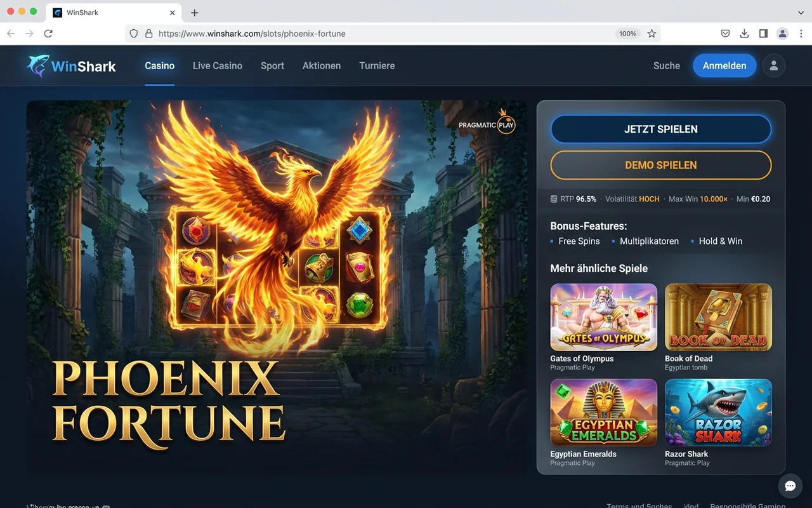This screenshot has width=812, height=508.
Task: Click the 'Multiplikatoren' bonus feature
Action: click(x=649, y=241)
